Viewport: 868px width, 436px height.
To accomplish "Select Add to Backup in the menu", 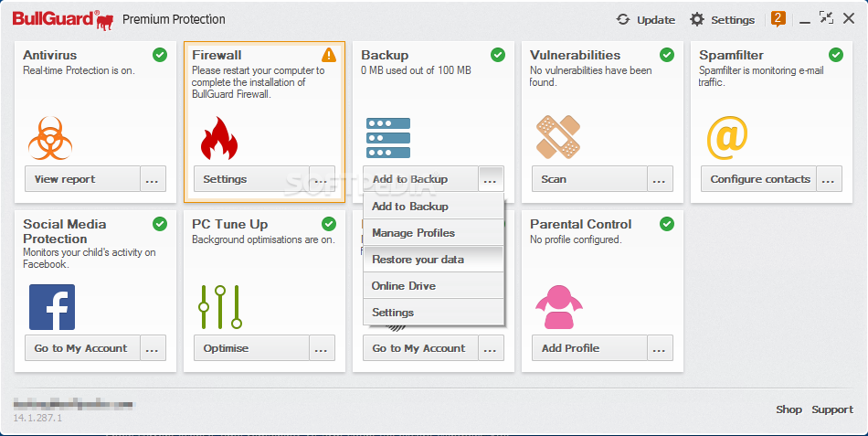I will pyautogui.click(x=433, y=206).
